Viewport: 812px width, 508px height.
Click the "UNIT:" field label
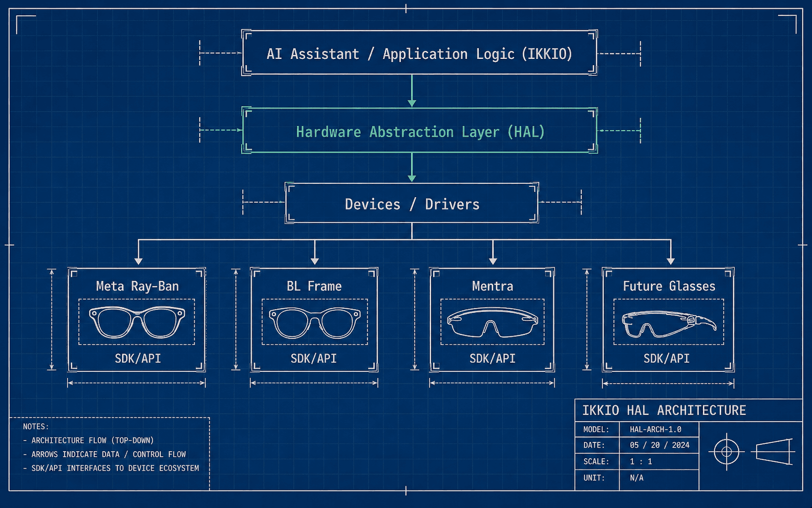(x=594, y=478)
